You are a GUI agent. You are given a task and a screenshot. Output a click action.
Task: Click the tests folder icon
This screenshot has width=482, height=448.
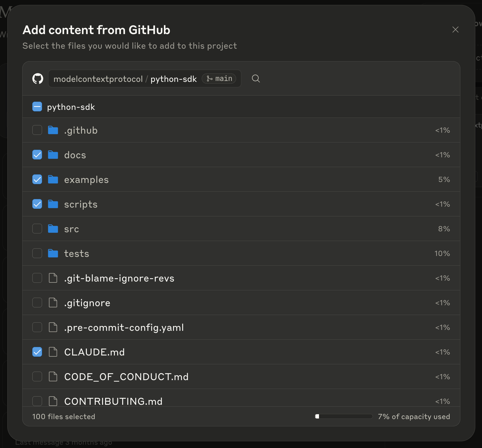(53, 254)
